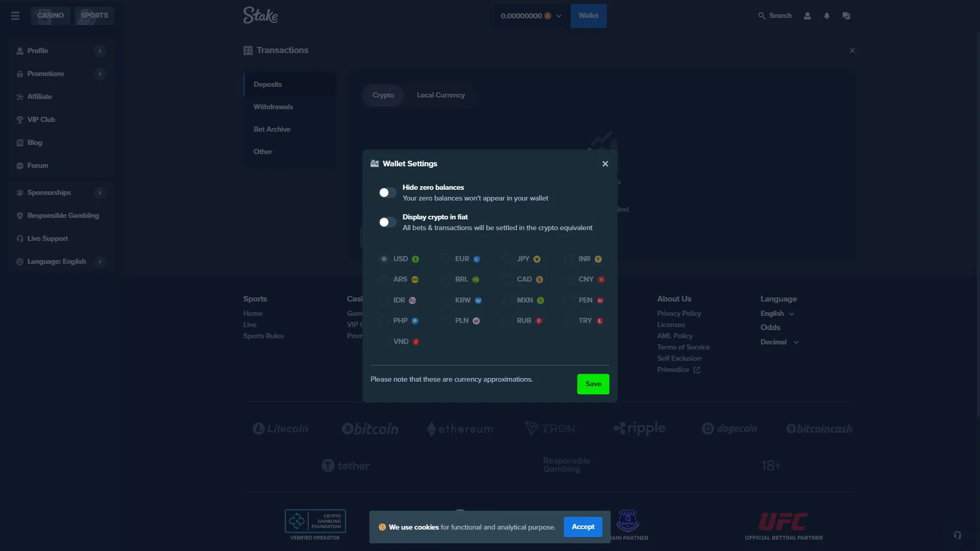Select the KRW currency radio button

tap(446, 300)
